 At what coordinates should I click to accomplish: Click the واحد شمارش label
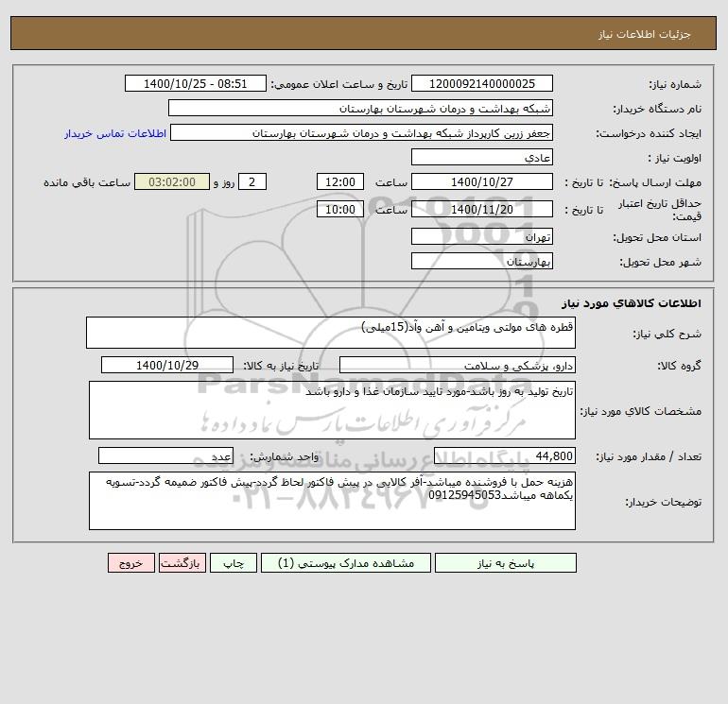(x=285, y=456)
